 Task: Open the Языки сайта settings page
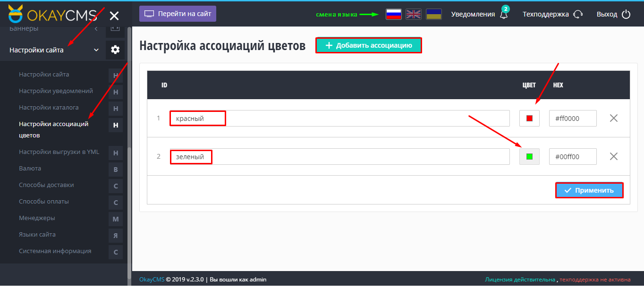(x=37, y=235)
